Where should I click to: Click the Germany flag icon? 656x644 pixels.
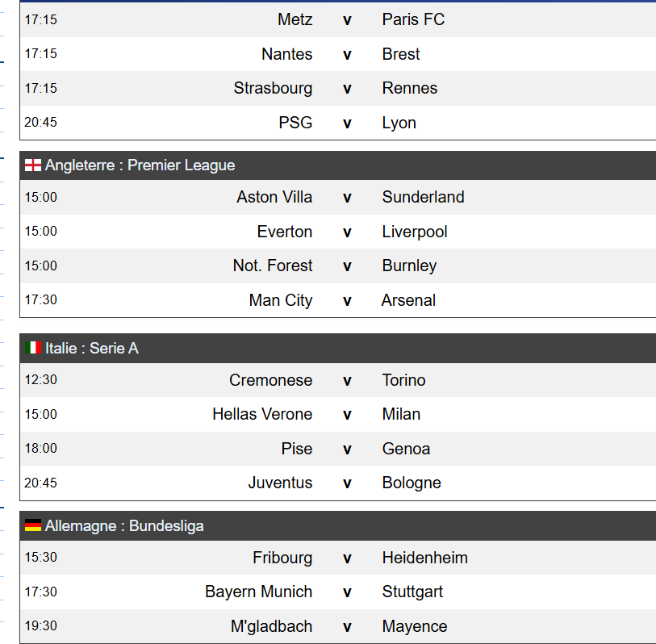pos(33,525)
